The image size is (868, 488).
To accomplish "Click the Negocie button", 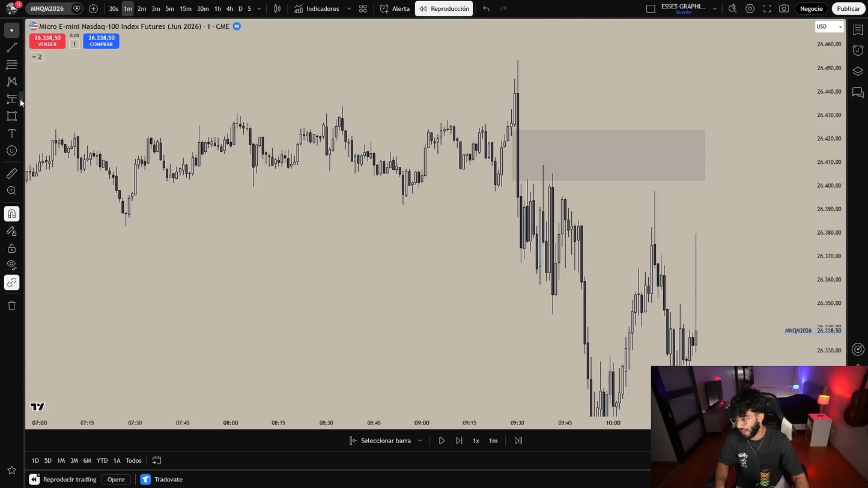I will 811,9.
